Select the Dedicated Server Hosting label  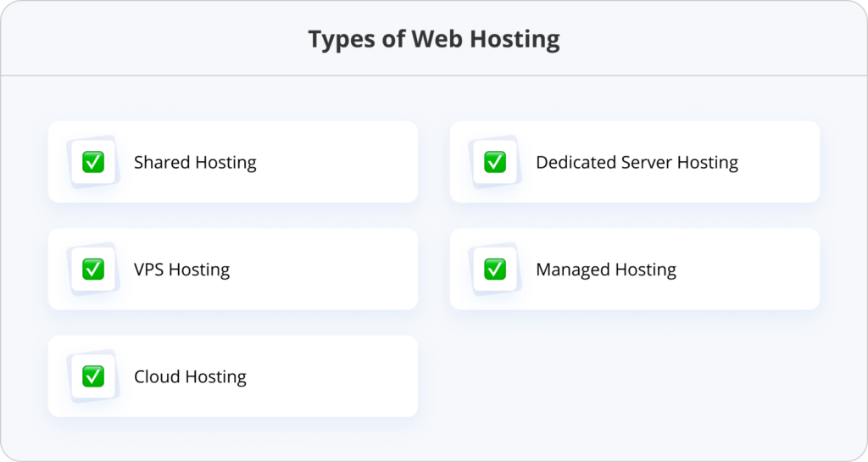tap(637, 163)
